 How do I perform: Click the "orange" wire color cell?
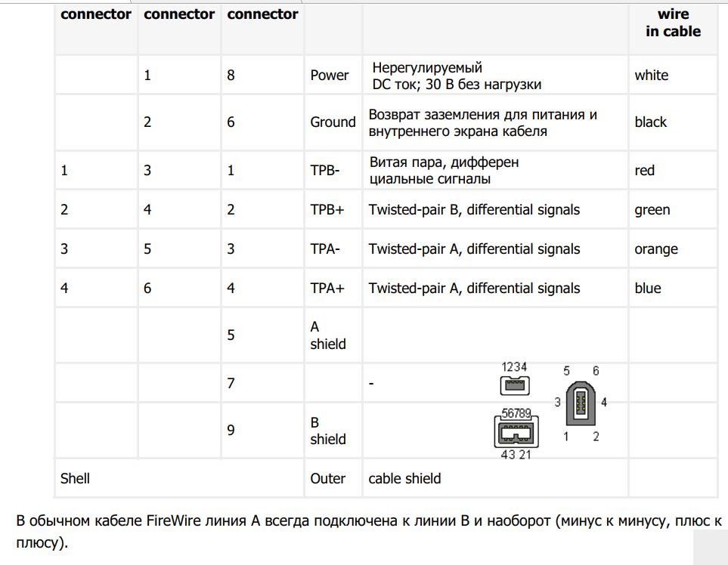[656, 249]
